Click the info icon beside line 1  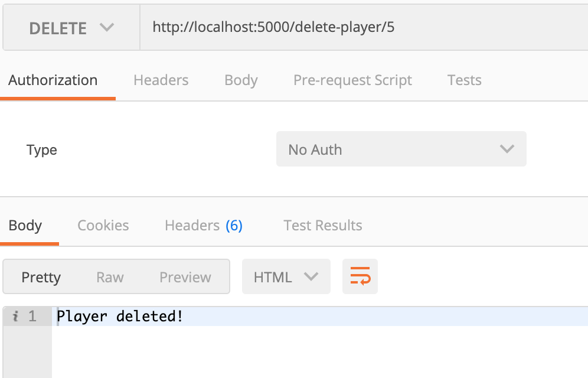[x=15, y=317]
